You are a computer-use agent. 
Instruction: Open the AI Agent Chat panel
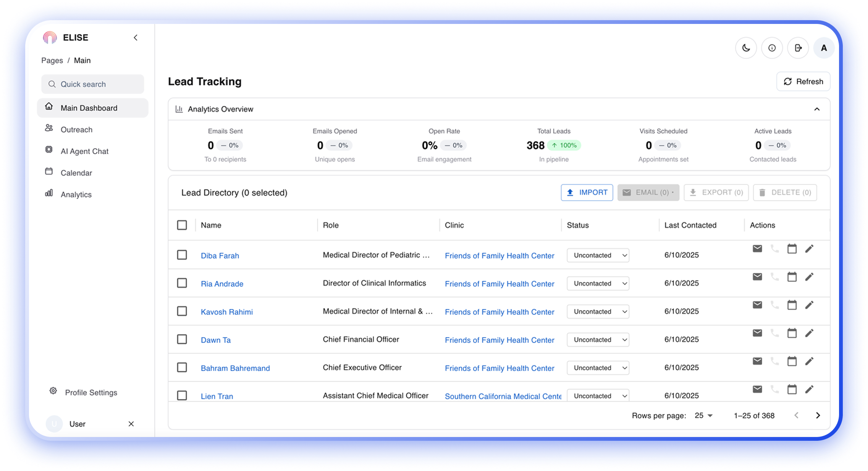coord(84,151)
